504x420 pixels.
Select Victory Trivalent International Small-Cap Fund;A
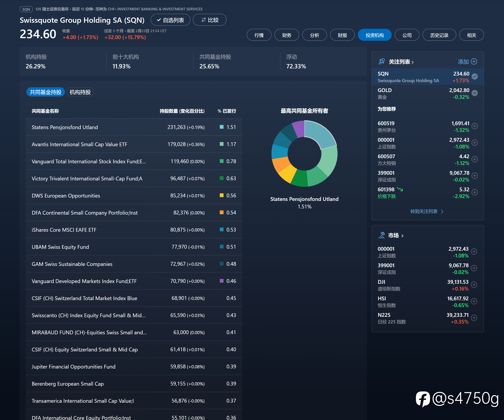(134, 178)
